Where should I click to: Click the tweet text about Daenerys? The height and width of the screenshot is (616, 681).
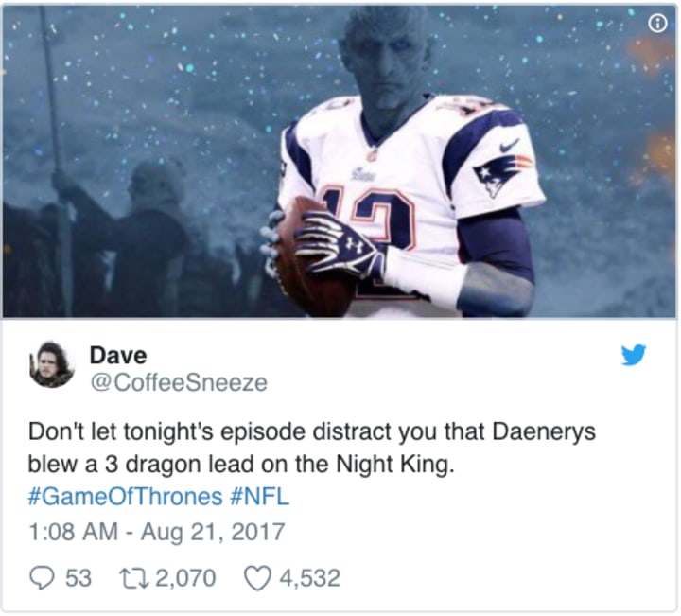click(x=312, y=448)
